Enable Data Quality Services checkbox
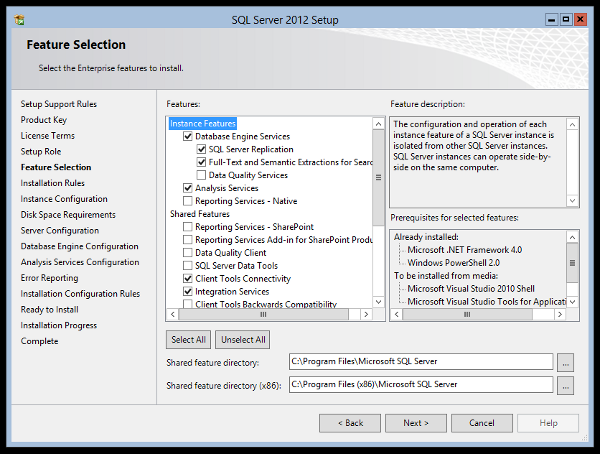 tap(201, 175)
